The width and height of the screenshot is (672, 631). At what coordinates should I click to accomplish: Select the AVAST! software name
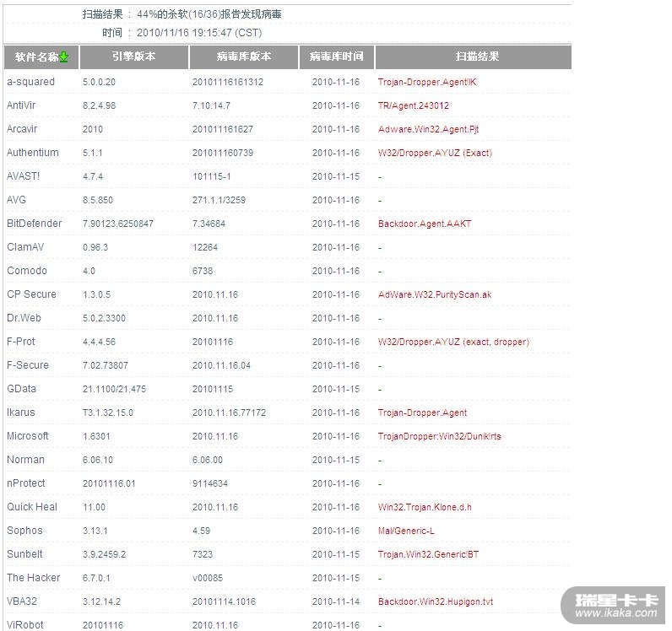23,176
